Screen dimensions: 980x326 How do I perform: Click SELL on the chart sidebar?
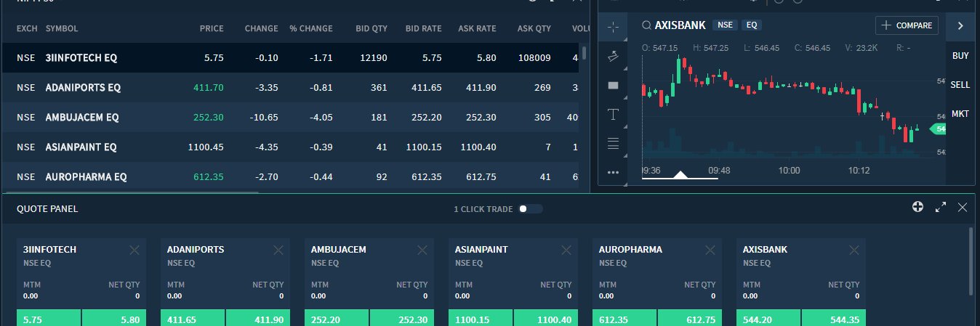[960, 85]
